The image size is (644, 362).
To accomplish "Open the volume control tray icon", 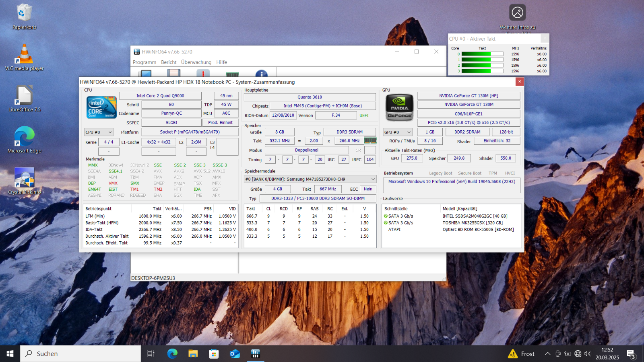I will pos(588,354).
